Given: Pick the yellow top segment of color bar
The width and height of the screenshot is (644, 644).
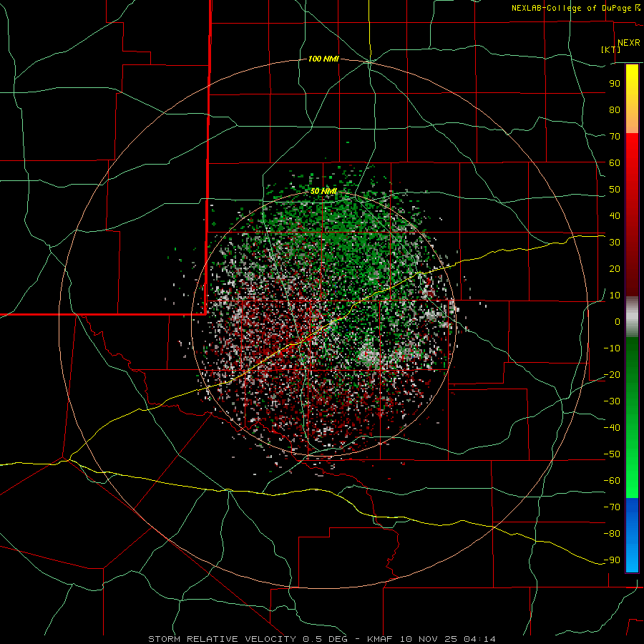Looking at the screenshot, I should click(632, 98).
